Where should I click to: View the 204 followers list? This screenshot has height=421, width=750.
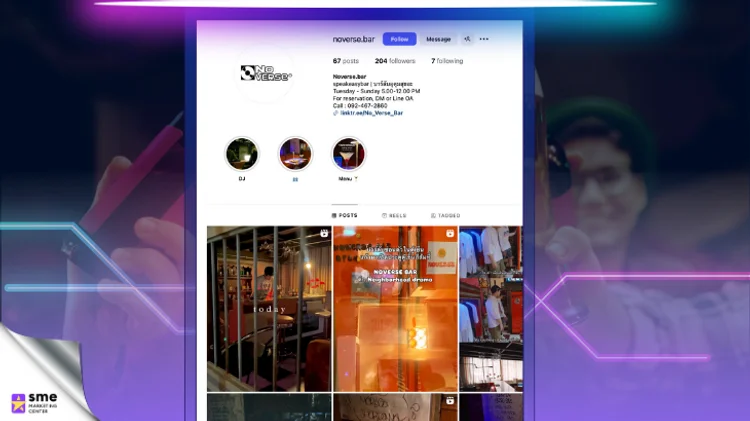pyautogui.click(x=395, y=61)
